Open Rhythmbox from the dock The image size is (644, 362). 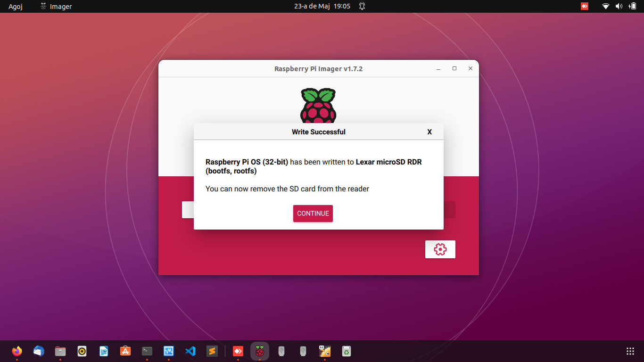pyautogui.click(x=82, y=351)
